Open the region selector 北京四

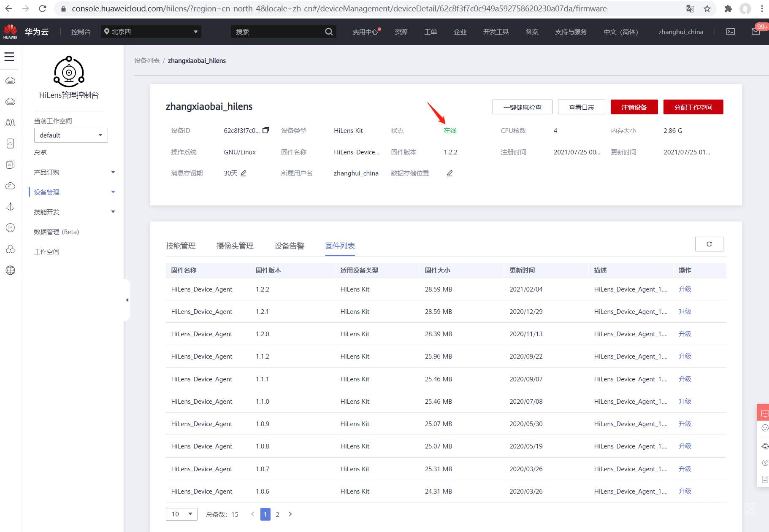(x=151, y=32)
